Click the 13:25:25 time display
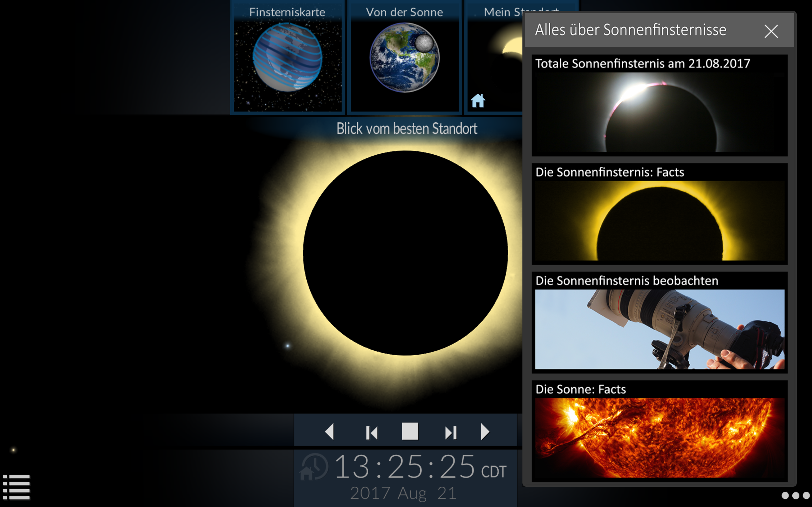This screenshot has width=812, height=507. pos(404,467)
